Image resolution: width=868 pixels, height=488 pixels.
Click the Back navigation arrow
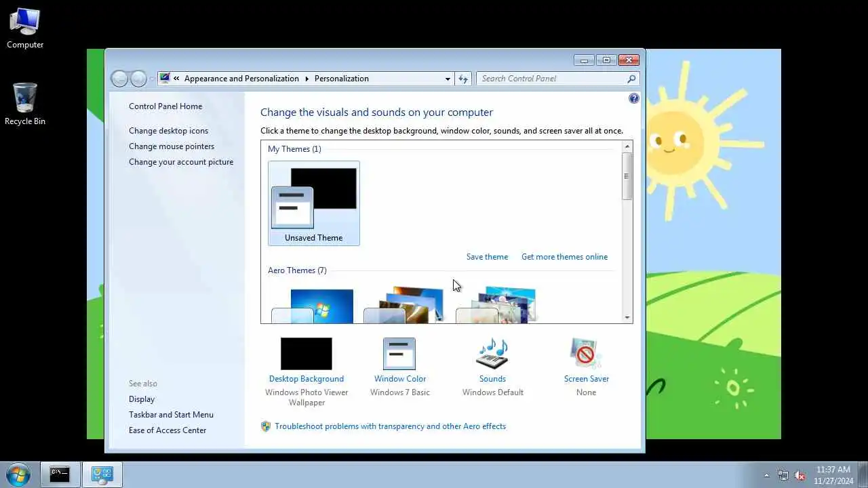pyautogui.click(x=119, y=79)
